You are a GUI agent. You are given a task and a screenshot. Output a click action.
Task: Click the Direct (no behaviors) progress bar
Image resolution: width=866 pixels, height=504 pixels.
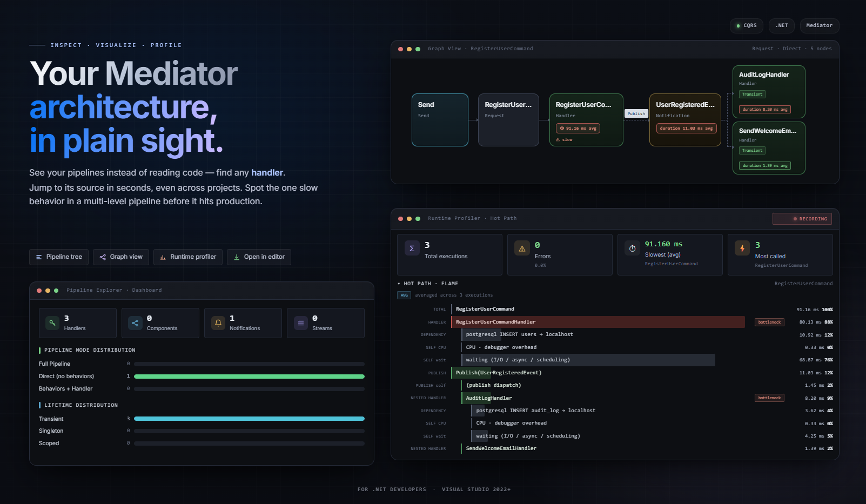[249, 377]
